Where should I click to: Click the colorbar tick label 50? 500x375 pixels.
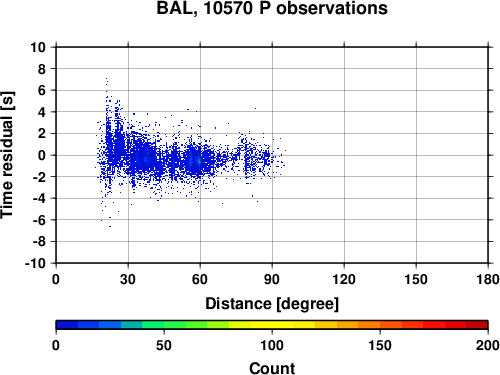click(164, 345)
